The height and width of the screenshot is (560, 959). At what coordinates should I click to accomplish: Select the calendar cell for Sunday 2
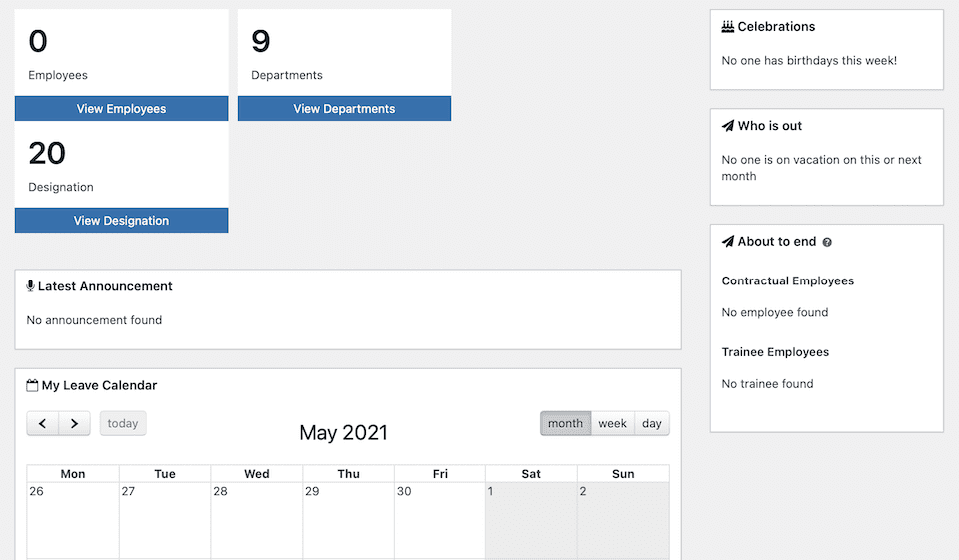click(623, 520)
